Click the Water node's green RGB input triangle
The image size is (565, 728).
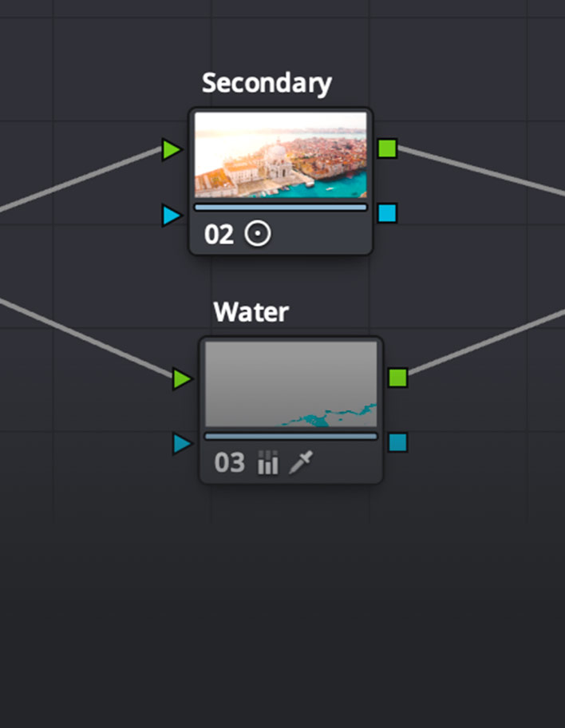[183, 379]
